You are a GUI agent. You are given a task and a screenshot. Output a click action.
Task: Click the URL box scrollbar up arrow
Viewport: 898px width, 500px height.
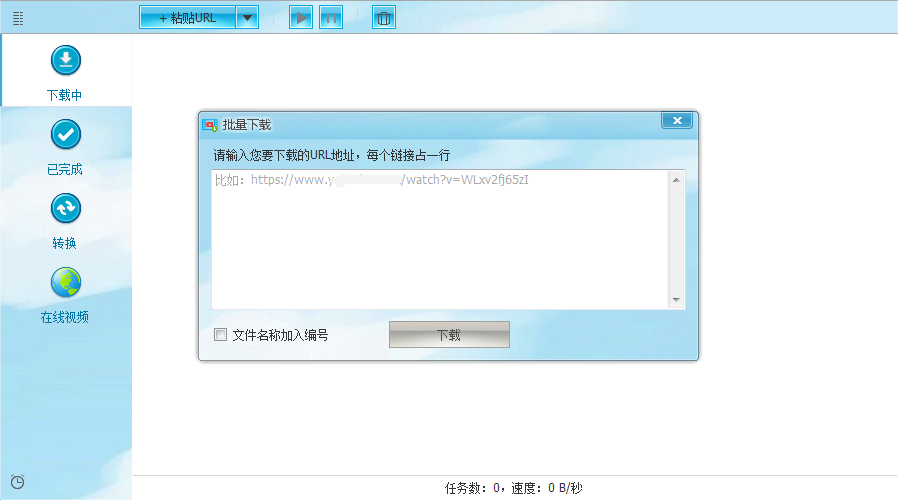tap(677, 180)
